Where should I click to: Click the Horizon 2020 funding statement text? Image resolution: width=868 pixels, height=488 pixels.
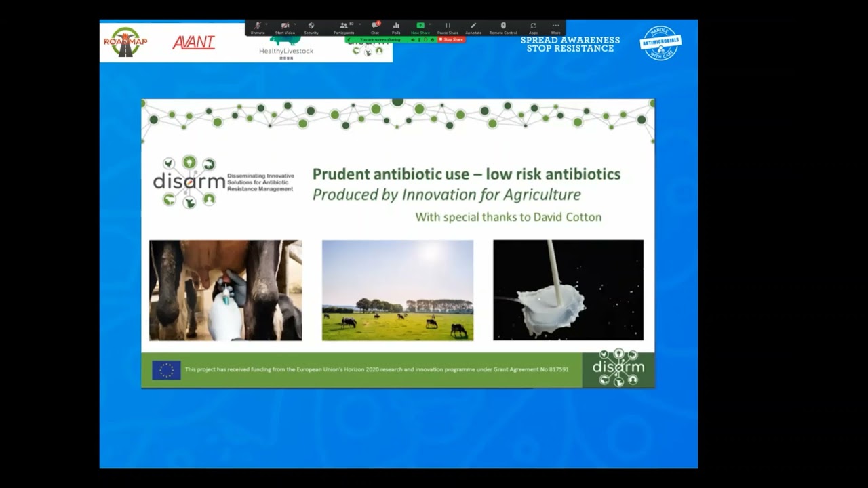376,370
